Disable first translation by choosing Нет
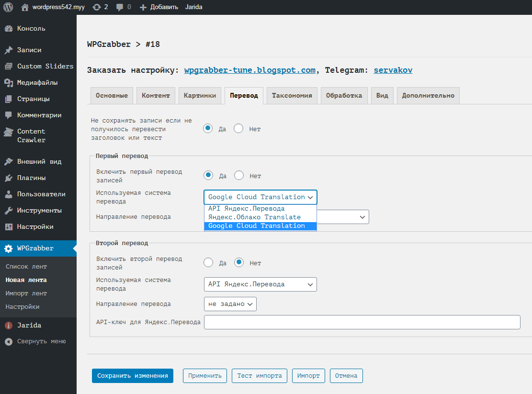 [238, 175]
